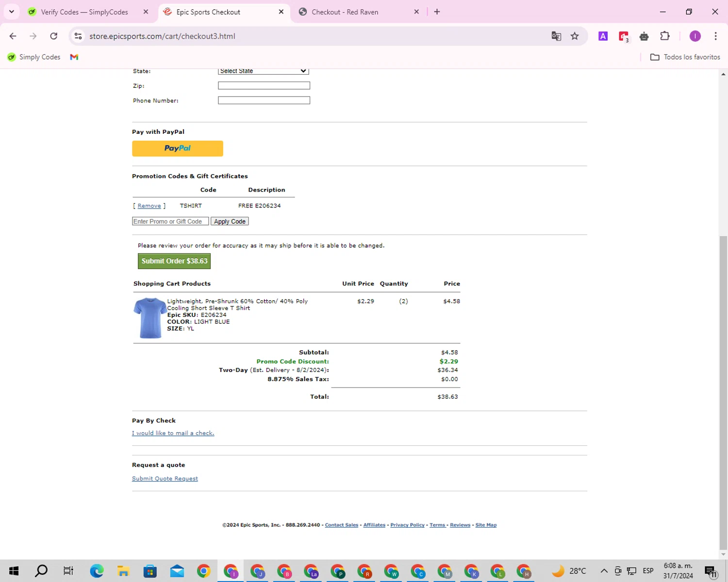728x582 pixels.
Task: Select the Epic Sports Checkout tab
Action: point(208,12)
